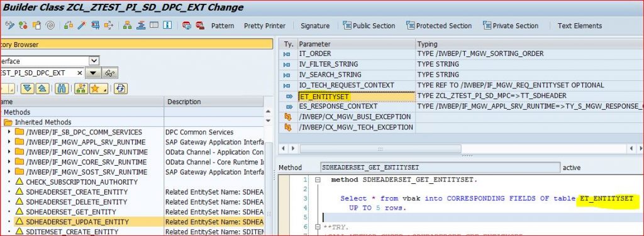Click the horizontal scrollbar of the signature table
The height and width of the screenshot is (236, 644).
click(x=380, y=148)
